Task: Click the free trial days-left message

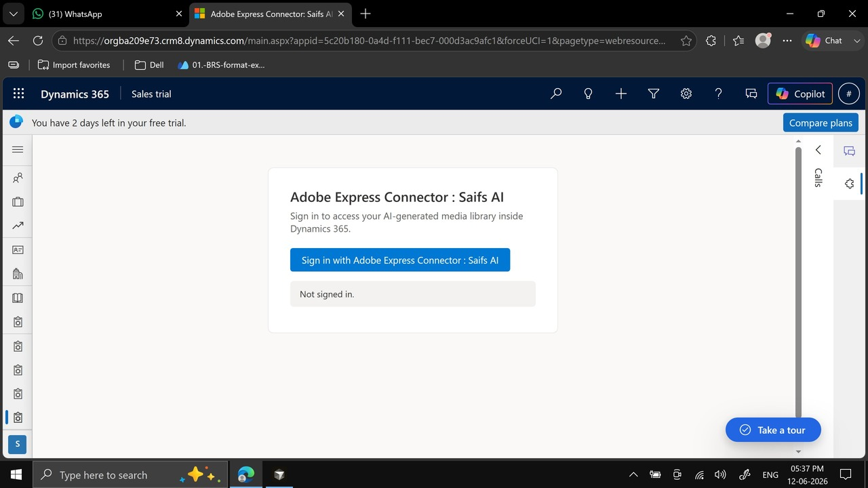Action: [x=108, y=123]
